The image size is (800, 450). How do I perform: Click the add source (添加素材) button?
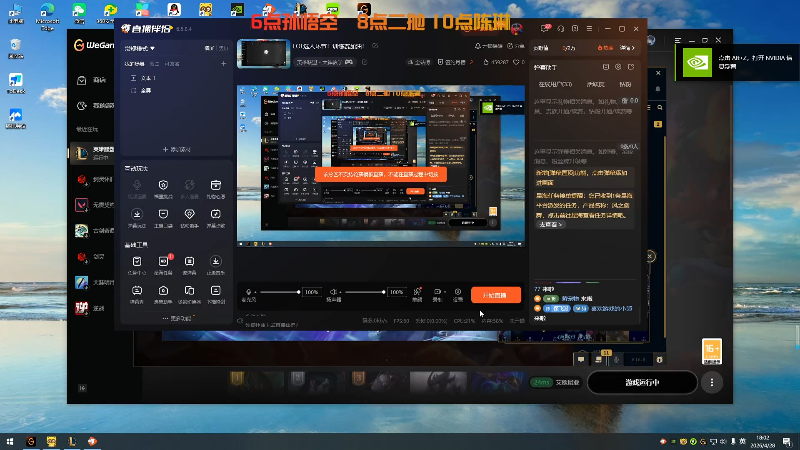(x=177, y=149)
